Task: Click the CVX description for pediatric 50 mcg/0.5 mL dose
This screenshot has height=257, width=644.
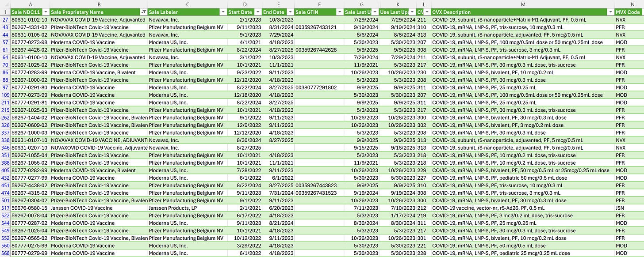Action: coord(523,178)
